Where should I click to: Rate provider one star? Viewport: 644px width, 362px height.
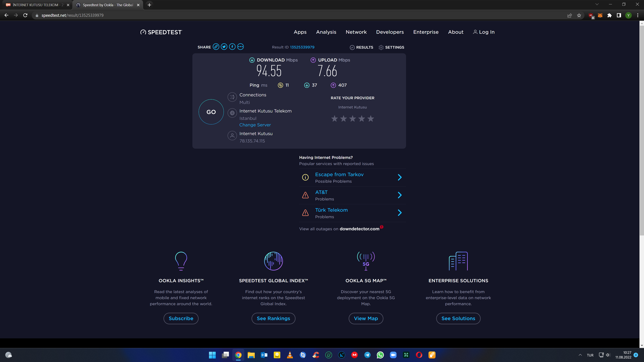pos(335,119)
